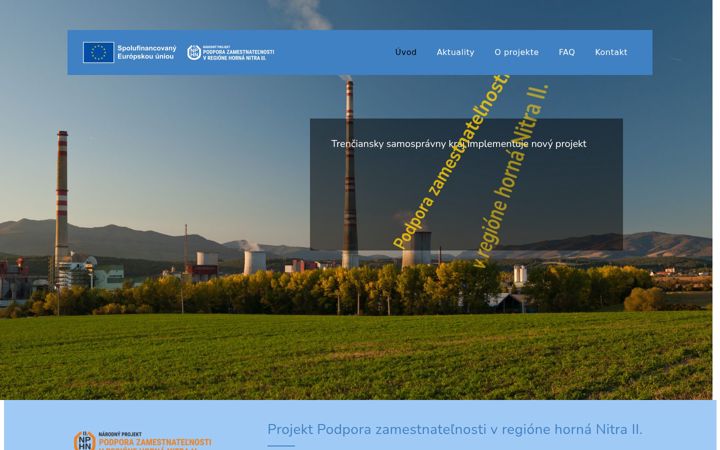Navigate to the Kontakt page
This screenshot has width=720, height=450.
pos(611,52)
